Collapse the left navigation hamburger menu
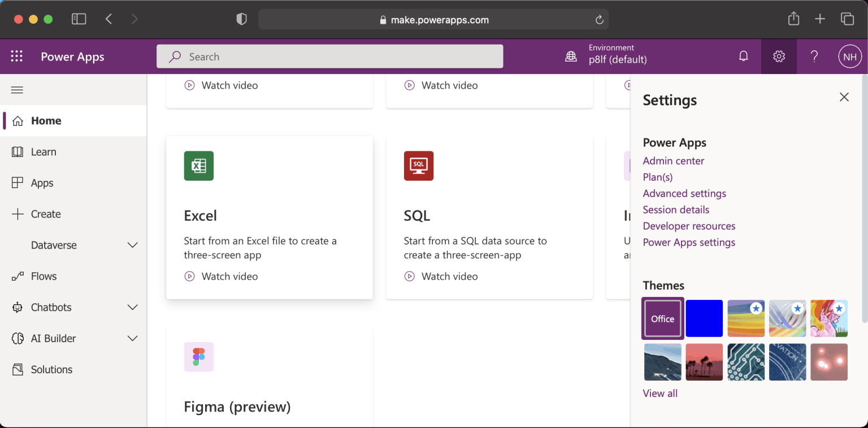This screenshot has width=868, height=428. pos(17,90)
